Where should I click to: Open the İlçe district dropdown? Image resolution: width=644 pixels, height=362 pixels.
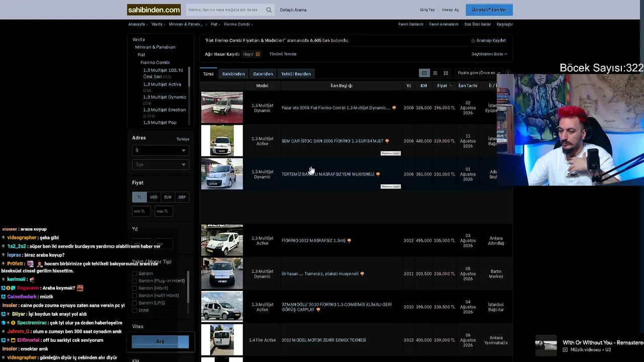[160, 164]
